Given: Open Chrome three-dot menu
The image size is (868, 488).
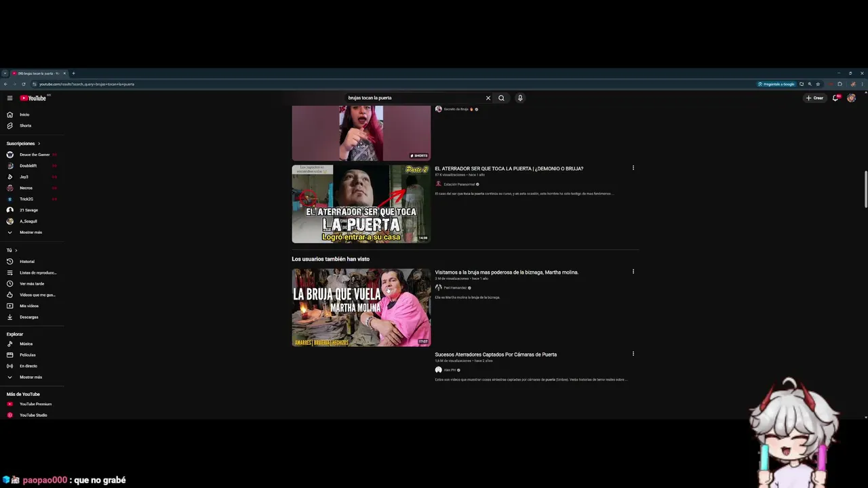Looking at the screenshot, I should pos(863,84).
